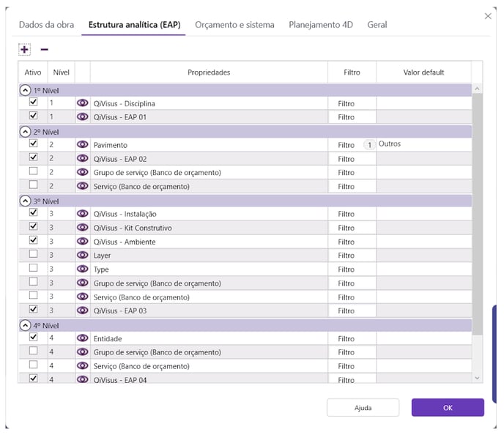This screenshot has width=504, height=435.
Task: Click the scroll down arrow of the table
Action: tap(478, 378)
